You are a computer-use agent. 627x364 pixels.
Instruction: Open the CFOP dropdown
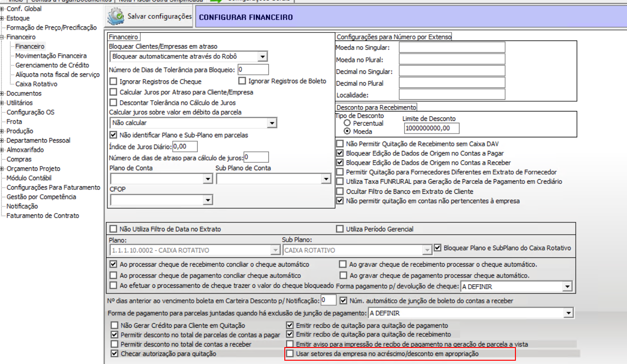coord(208,201)
